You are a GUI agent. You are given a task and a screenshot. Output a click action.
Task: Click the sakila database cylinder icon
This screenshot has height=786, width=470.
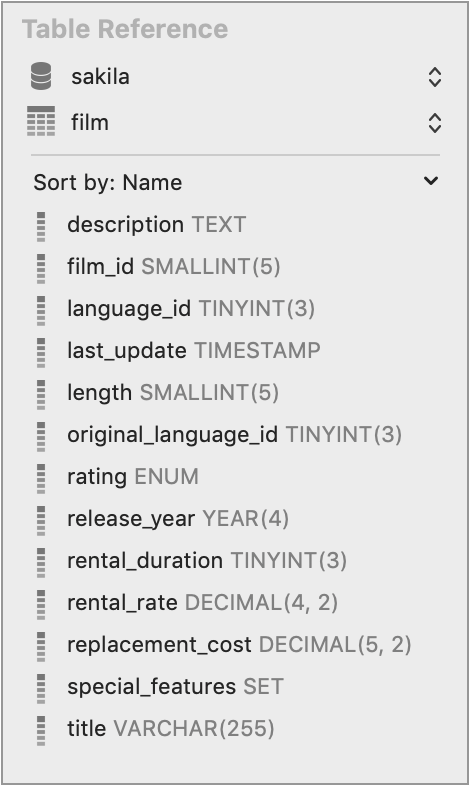41,76
